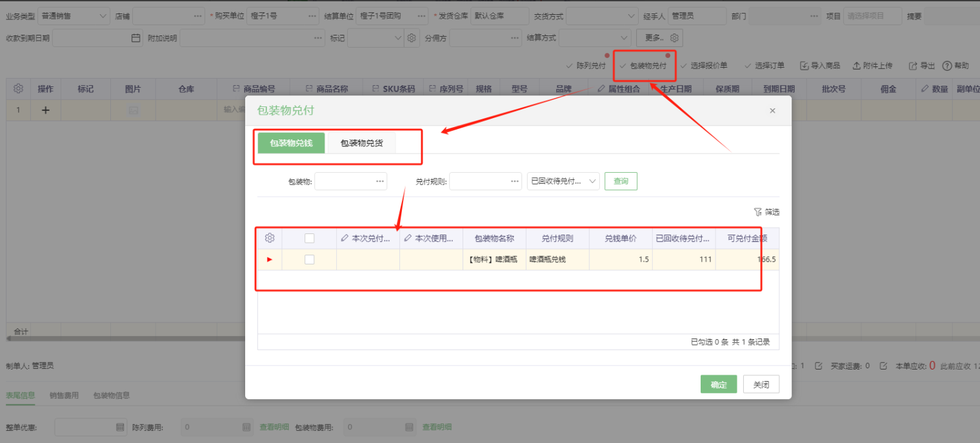Click 已回收待兑付 value 111
Image resolution: width=980 pixels, height=443 pixels.
[x=684, y=259]
